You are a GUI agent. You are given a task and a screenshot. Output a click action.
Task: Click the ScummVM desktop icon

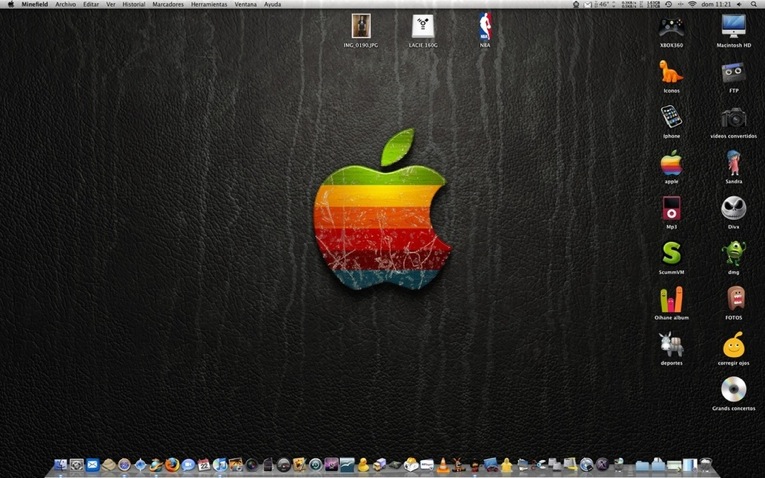671,252
